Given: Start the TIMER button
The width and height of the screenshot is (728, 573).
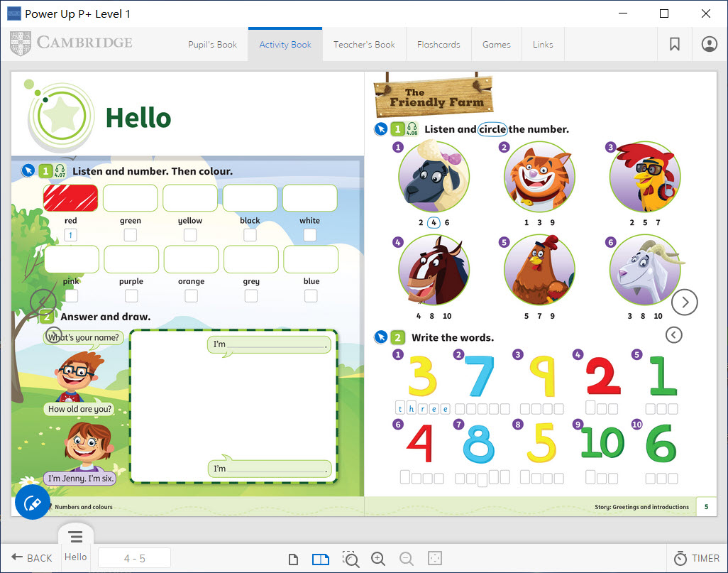Looking at the screenshot, I should 696,558.
